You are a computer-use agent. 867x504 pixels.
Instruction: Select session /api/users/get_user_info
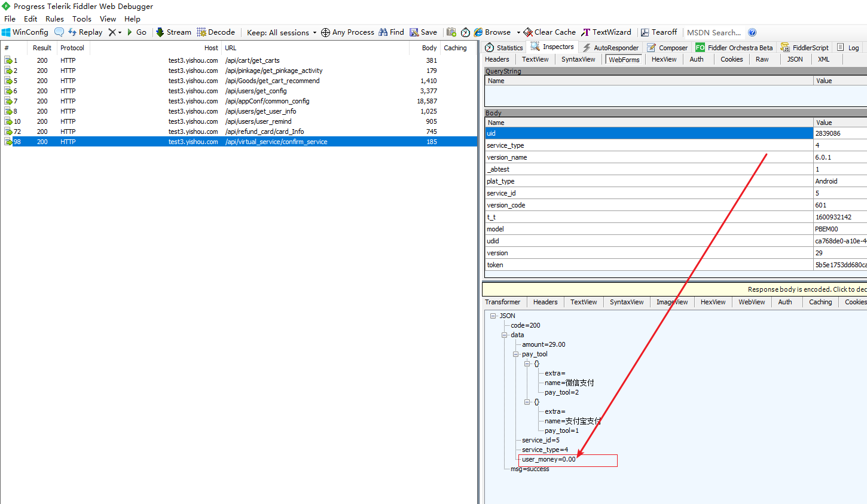click(x=239, y=111)
